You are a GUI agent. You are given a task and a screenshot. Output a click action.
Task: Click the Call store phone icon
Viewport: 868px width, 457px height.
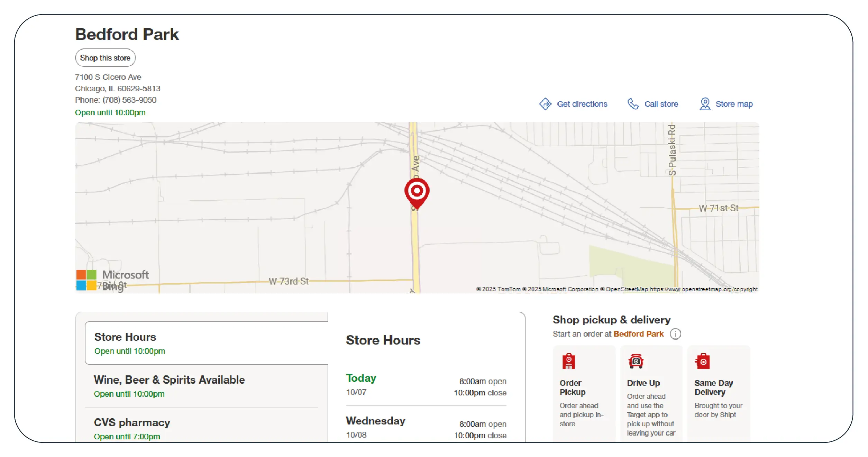[x=633, y=104]
